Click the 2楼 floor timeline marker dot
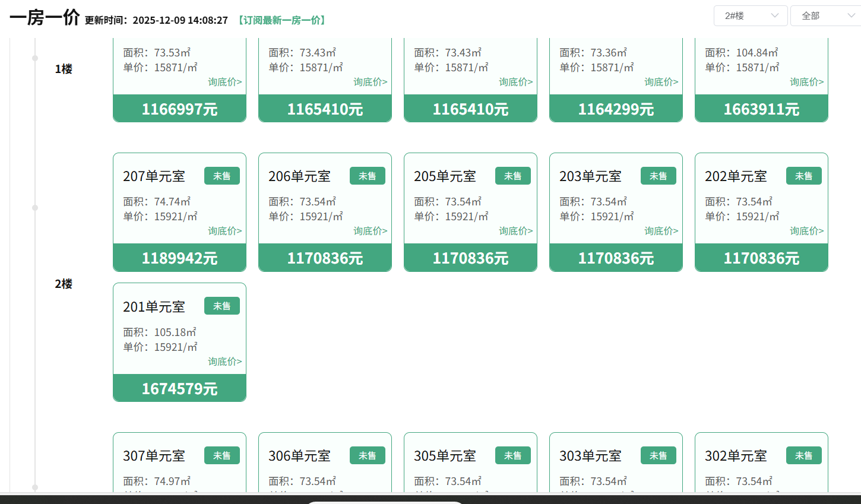This screenshot has width=861, height=504. tap(35, 208)
